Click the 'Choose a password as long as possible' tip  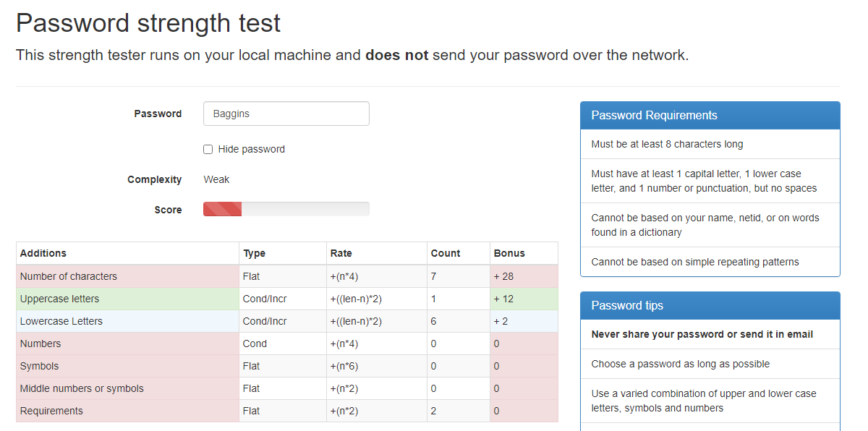tap(680, 364)
